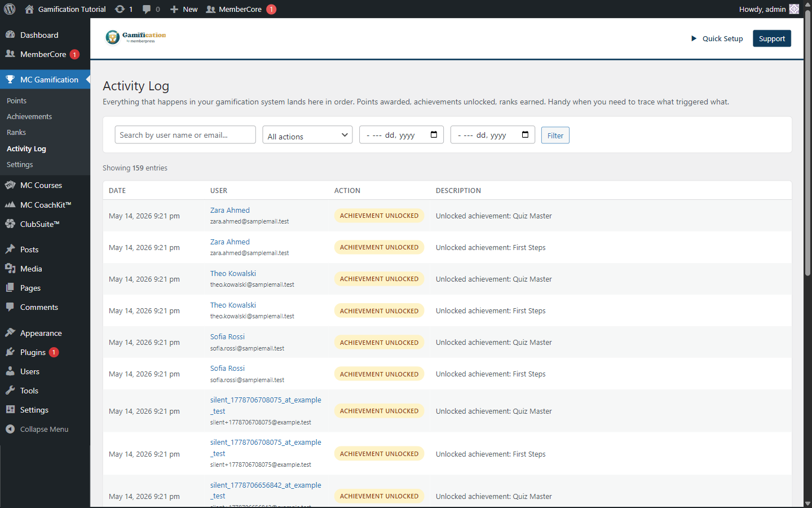Expand the Quick Setup disclosure

[717, 38]
